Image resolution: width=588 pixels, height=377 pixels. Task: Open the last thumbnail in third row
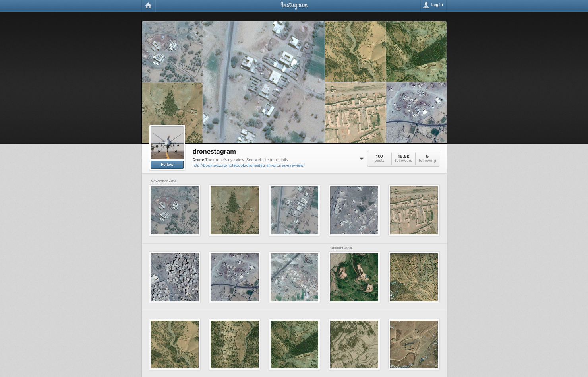click(414, 344)
